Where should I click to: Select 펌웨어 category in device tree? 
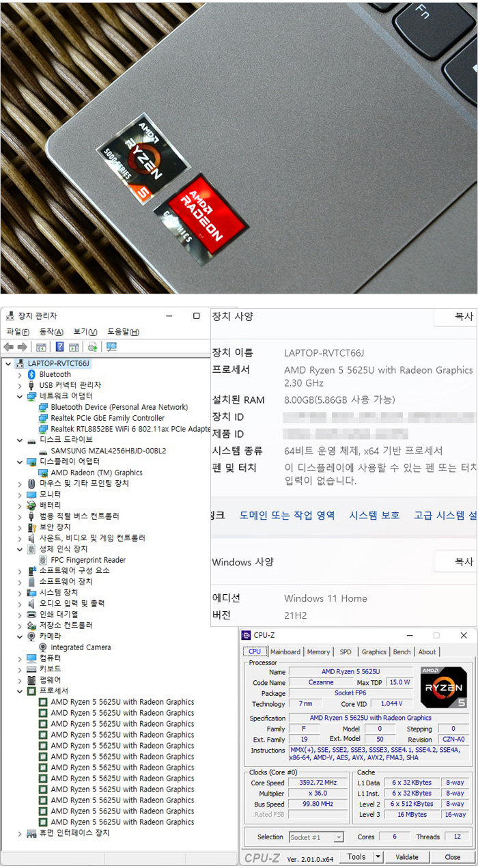(50, 680)
